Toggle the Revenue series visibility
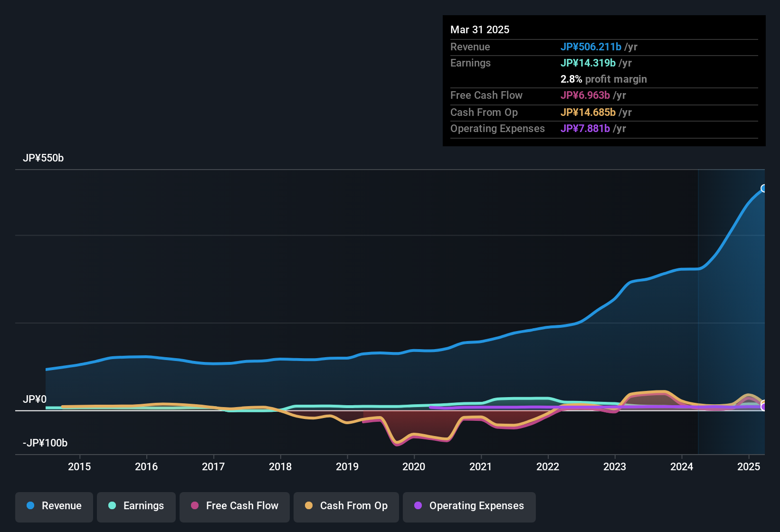 point(54,506)
